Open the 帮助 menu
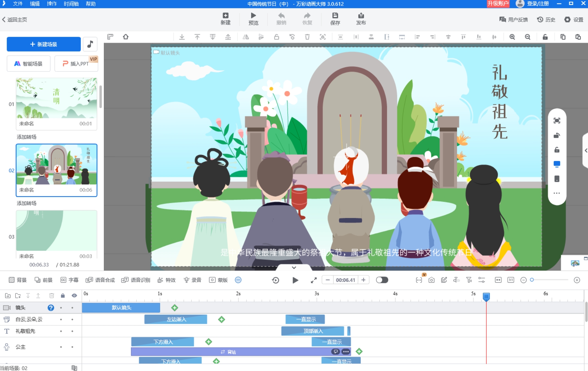The image size is (588, 371). (x=91, y=4)
